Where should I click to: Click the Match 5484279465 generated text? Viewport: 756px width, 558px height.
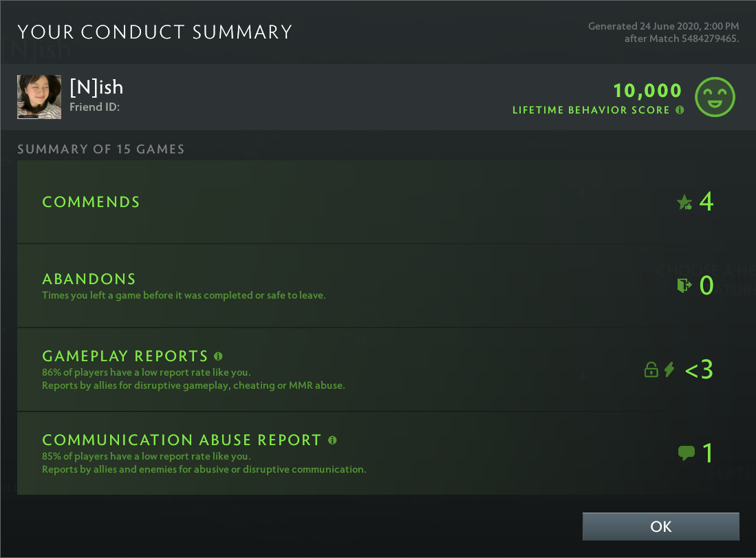tap(662, 32)
